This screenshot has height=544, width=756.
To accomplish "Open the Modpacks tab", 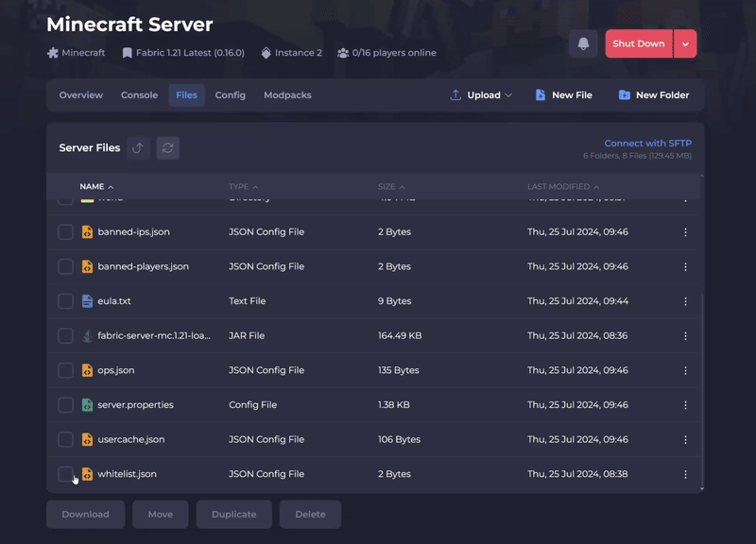I will pyautogui.click(x=287, y=95).
